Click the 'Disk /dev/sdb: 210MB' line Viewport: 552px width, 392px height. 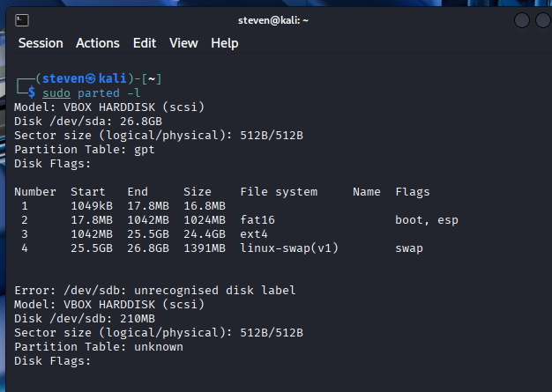coord(85,318)
